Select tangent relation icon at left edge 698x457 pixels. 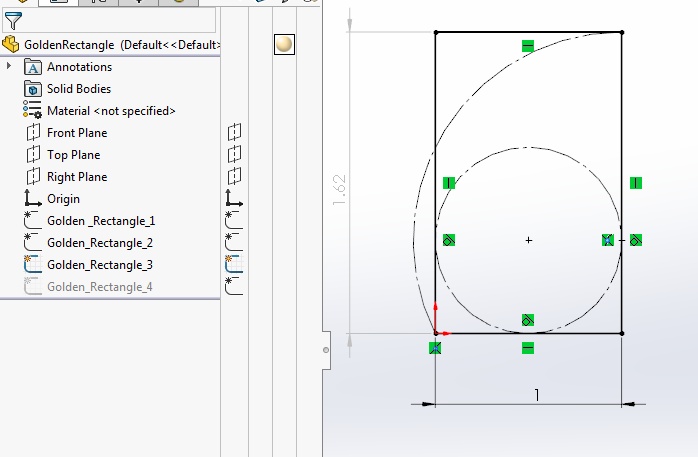tap(449, 240)
